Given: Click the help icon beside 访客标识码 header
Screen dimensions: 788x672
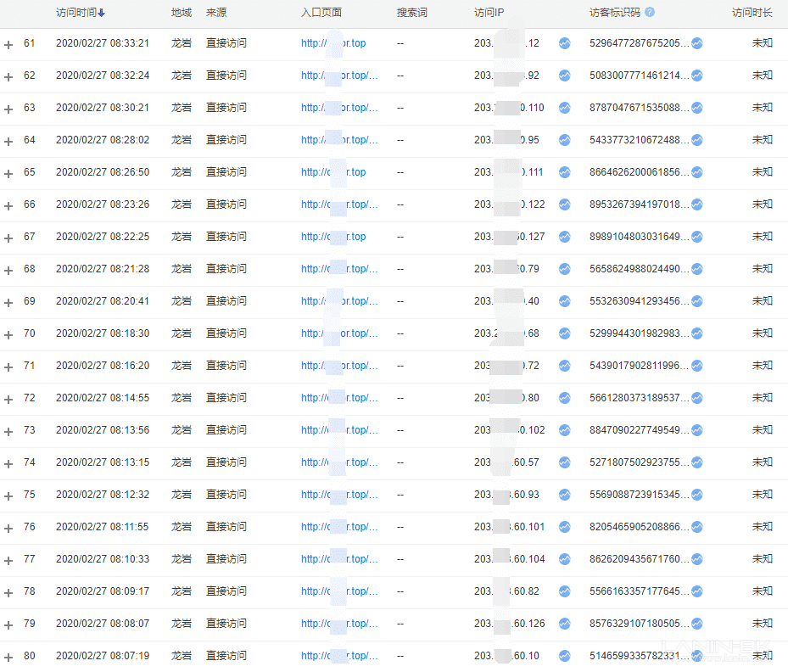Looking at the screenshot, I should click(649, 12).
